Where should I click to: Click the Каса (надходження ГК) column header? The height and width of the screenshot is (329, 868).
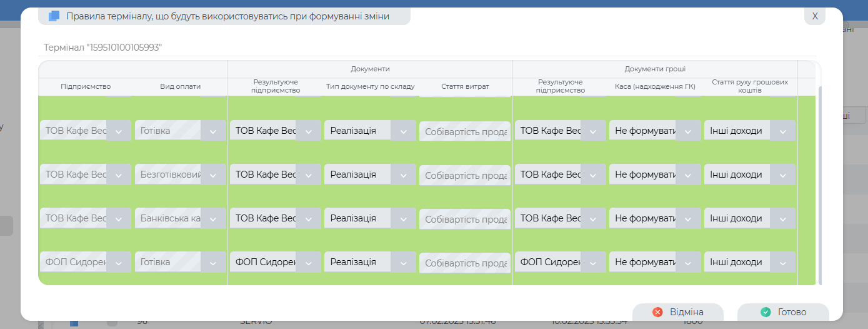point(655,86)
